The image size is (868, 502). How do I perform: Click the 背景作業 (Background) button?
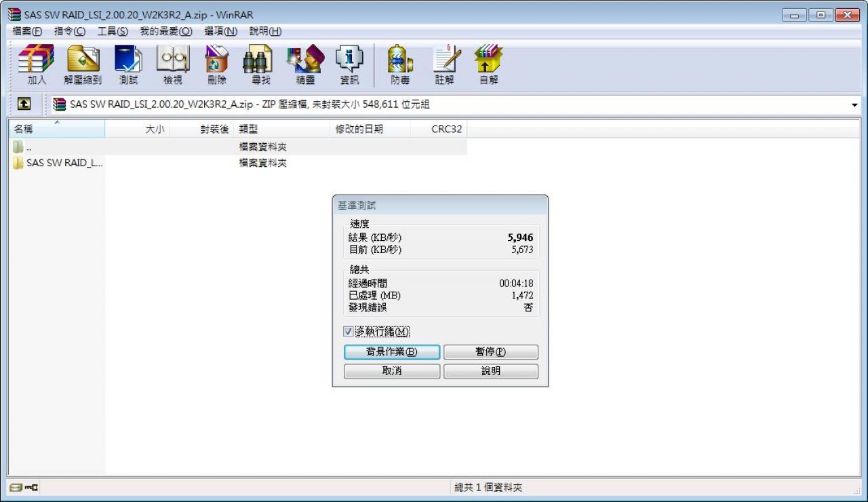(392, 352)
